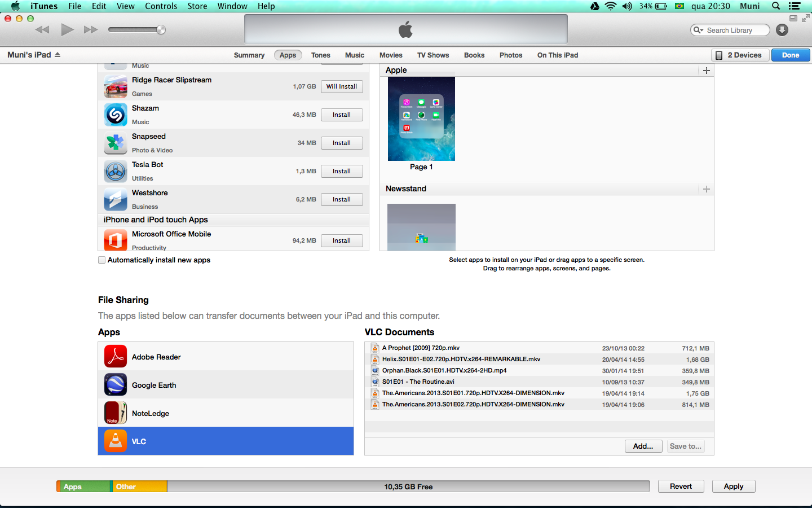
Task: Open the Controls menu in menu bar
Action: click(161, 6)
